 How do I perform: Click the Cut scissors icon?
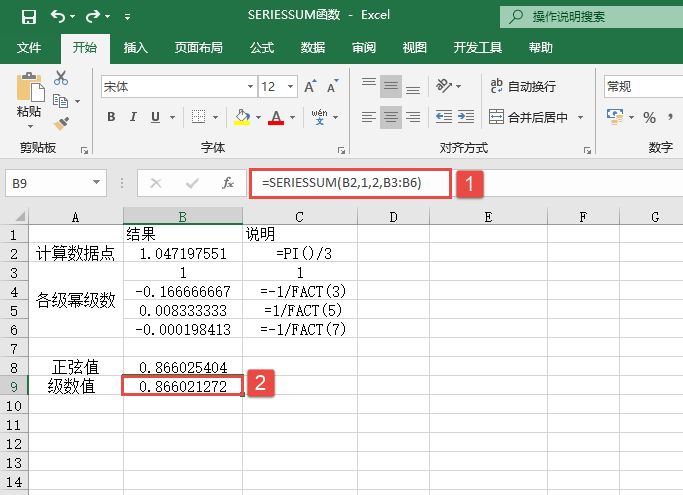point(61,78)
